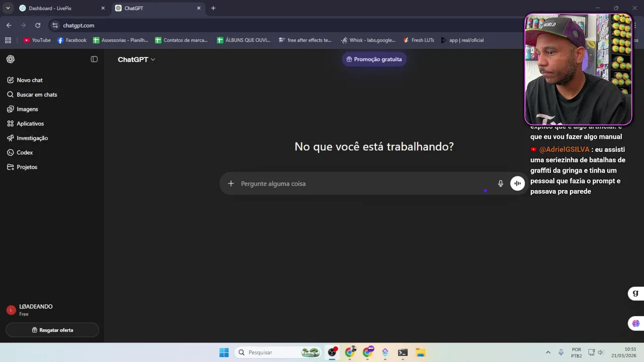
Task: Click the Promoção gratuita button
Action: 374,59
